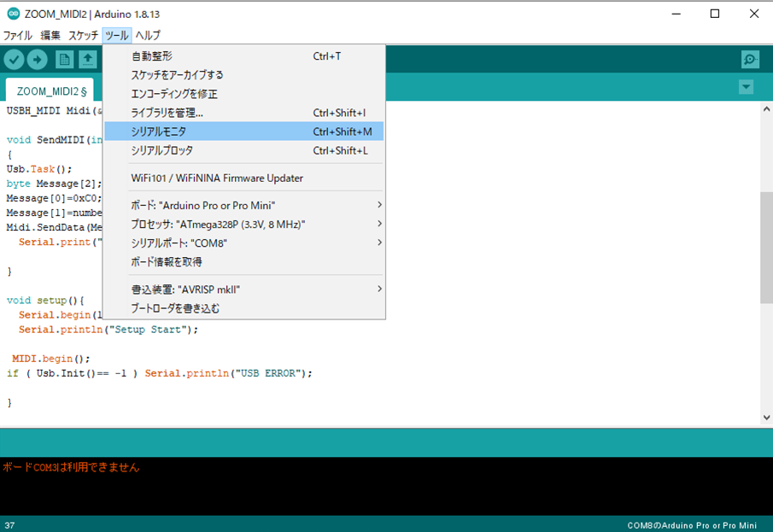Click the New sketch page icon
This screenshot has width=773, height=532.
tap(64, 60)
